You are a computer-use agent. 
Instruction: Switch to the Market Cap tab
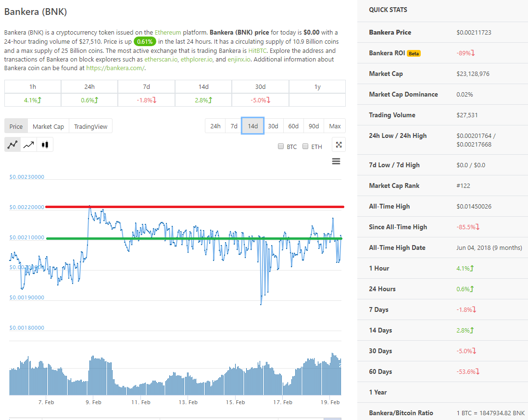coord(48,126)
